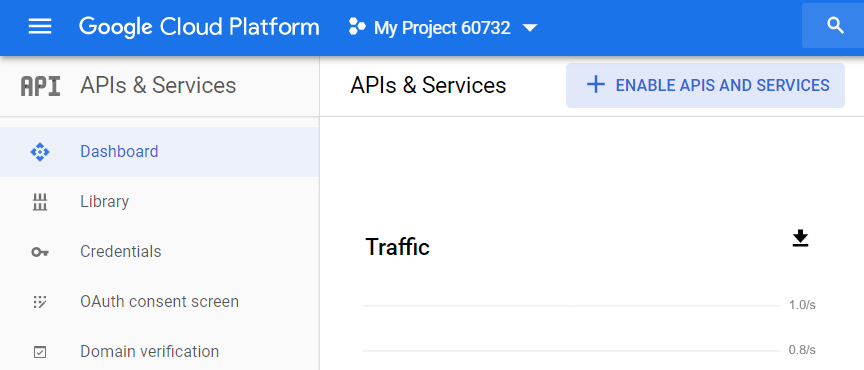Viewport: 864px width, 370px height.
Task: Click the search magnifier icon
Action: click(835, 25)
